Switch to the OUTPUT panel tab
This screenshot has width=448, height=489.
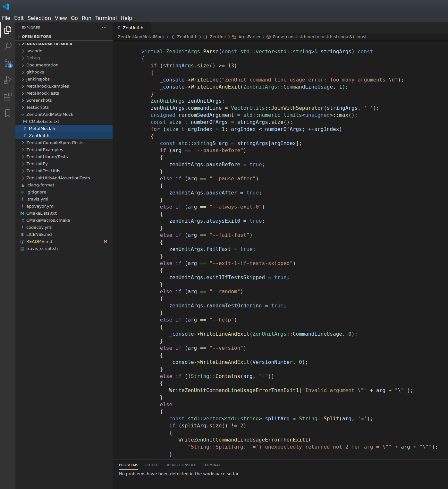click(x=152, y=465)
